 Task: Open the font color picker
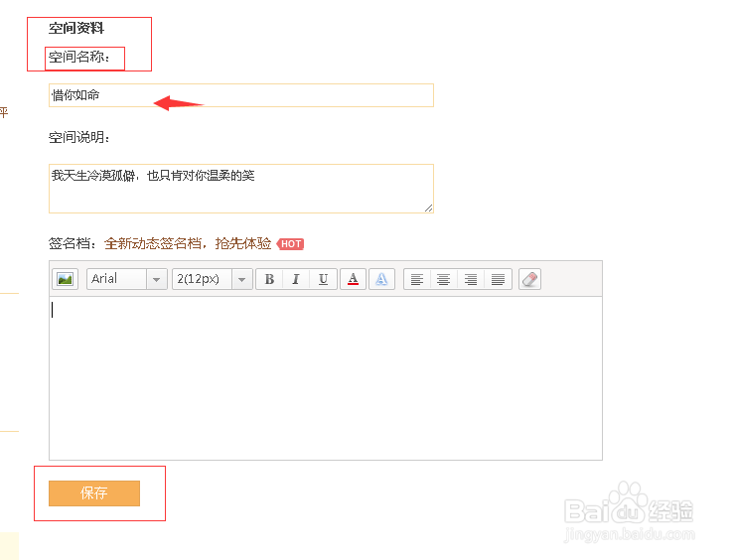point(353,279)
